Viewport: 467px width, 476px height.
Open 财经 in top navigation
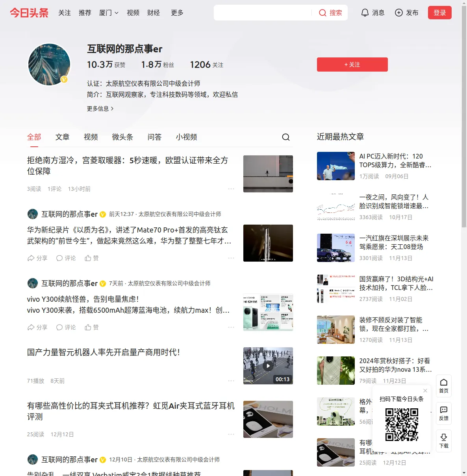(x=154, y=13)
